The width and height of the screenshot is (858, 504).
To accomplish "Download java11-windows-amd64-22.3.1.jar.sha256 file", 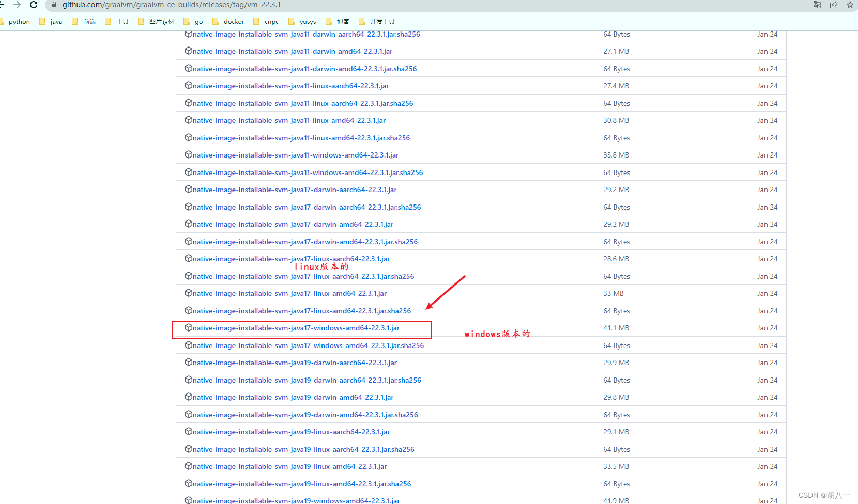I will point(308,172).
